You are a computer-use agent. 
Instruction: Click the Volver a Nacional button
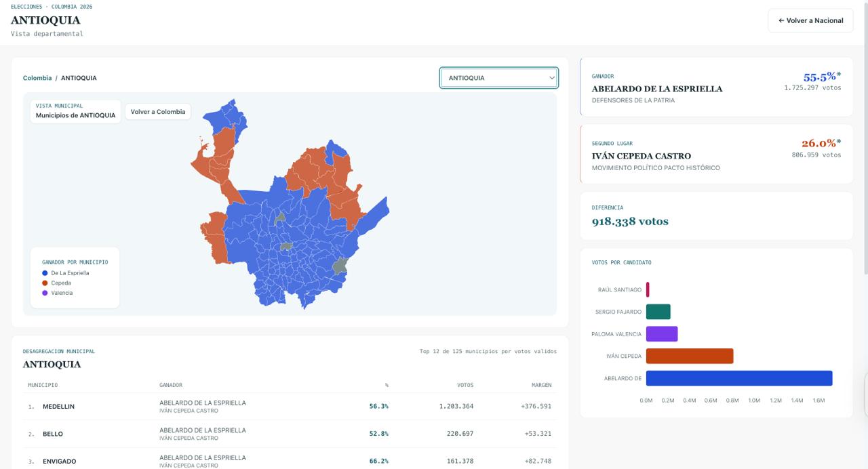pos(810,20)
